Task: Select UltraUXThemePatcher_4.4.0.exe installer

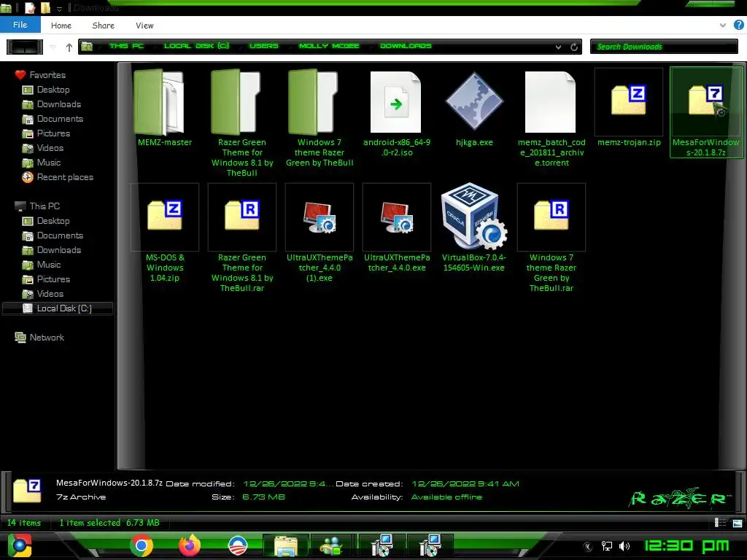Action: [x=396, y=228]
